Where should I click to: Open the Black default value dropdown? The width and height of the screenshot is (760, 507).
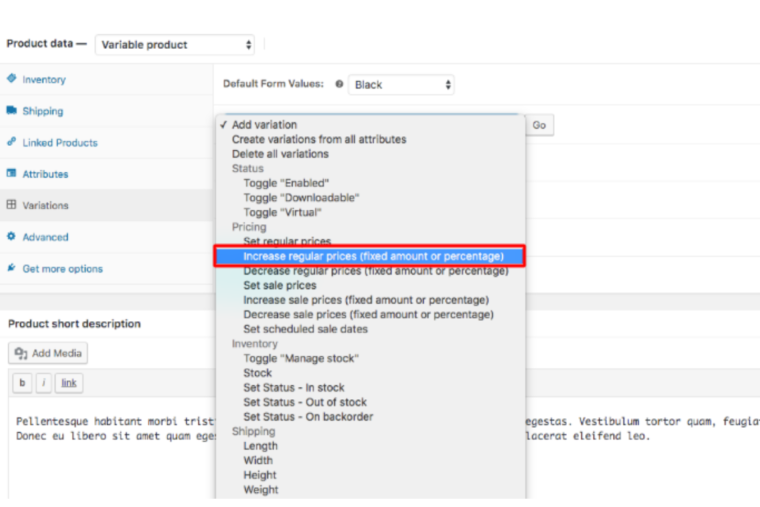tap(401, 85)
